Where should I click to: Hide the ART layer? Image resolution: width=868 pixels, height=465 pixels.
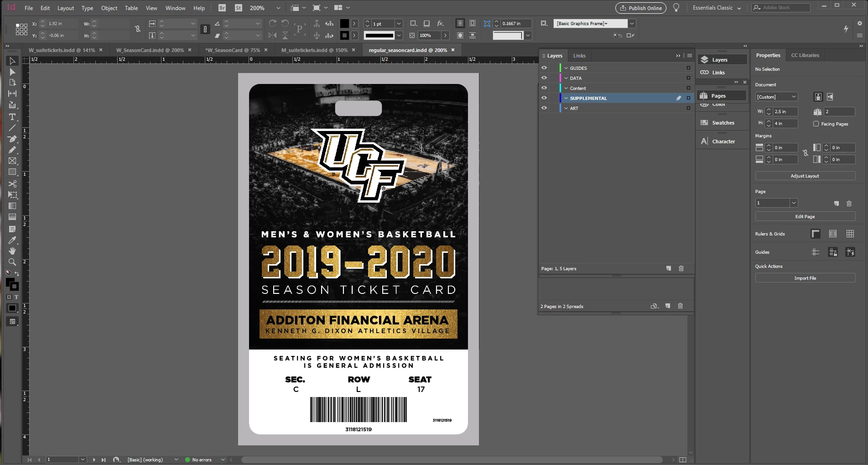[544, 108]
